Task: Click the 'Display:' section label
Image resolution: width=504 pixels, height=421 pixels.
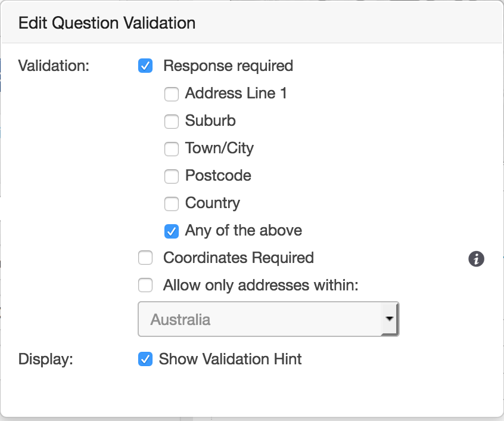Action: pyautogui.click(x=45, y=360)
